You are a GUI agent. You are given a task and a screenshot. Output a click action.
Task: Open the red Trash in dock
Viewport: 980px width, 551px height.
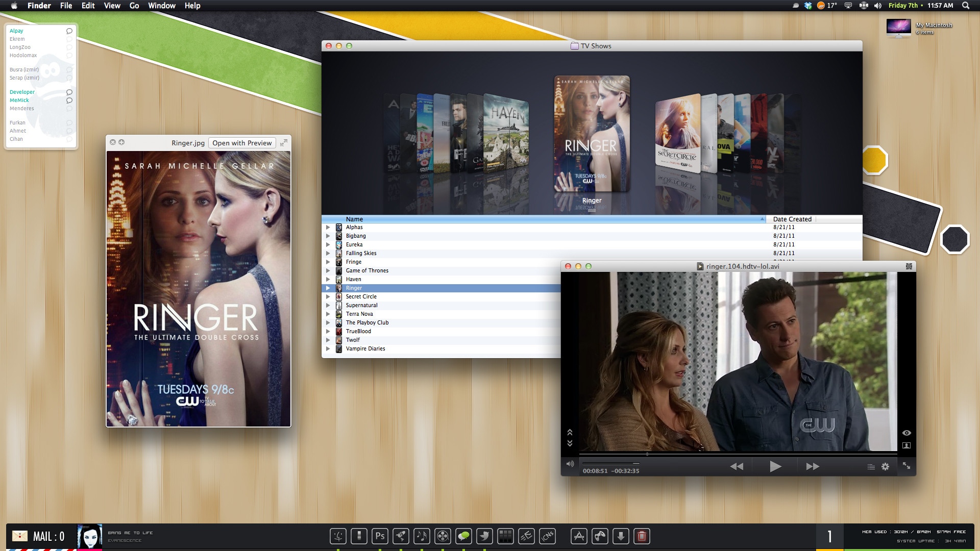click(x=642, y=536)
